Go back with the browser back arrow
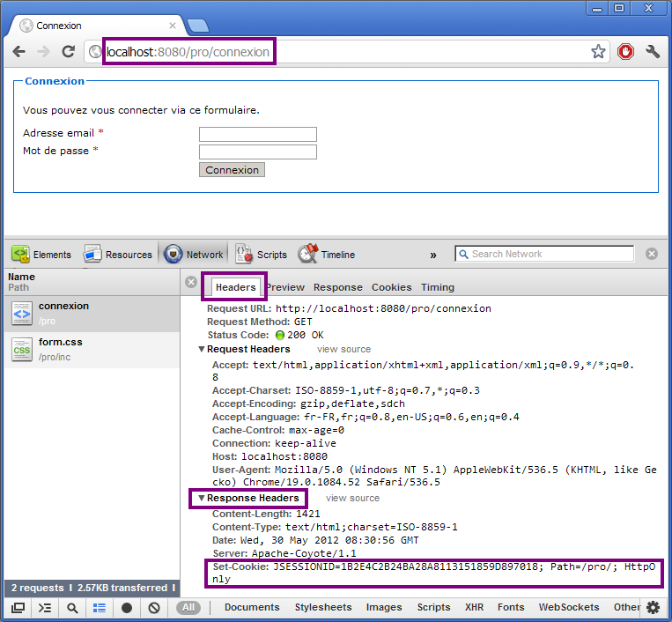Viewport: 672px width, 622px height. tap(18, 52)
